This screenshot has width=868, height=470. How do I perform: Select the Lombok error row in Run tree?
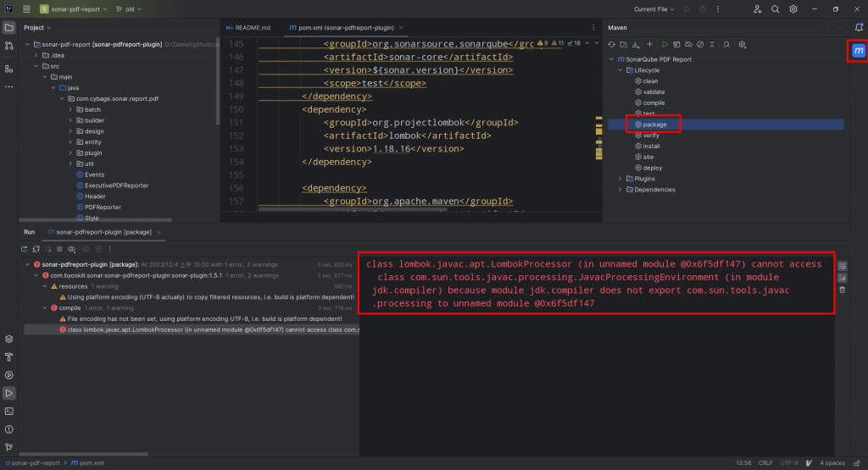[192, 329]
